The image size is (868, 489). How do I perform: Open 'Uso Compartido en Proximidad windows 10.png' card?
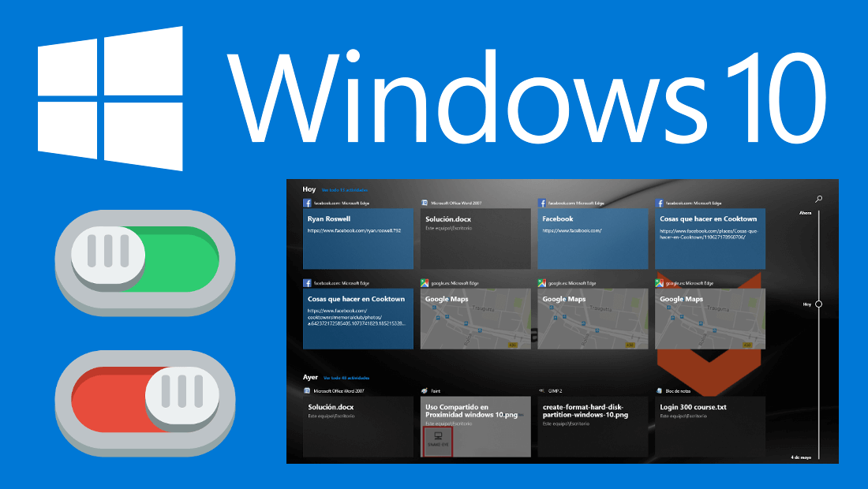[476, 427]
